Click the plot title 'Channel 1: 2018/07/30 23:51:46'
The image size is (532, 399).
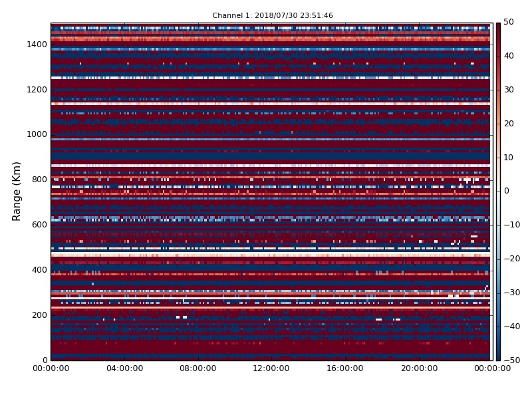273,15
